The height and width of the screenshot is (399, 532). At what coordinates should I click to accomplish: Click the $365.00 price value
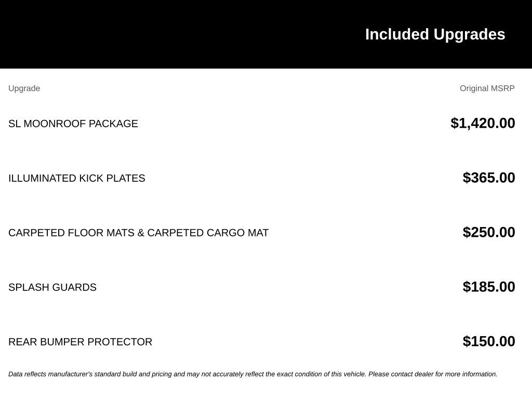(489, 178)
